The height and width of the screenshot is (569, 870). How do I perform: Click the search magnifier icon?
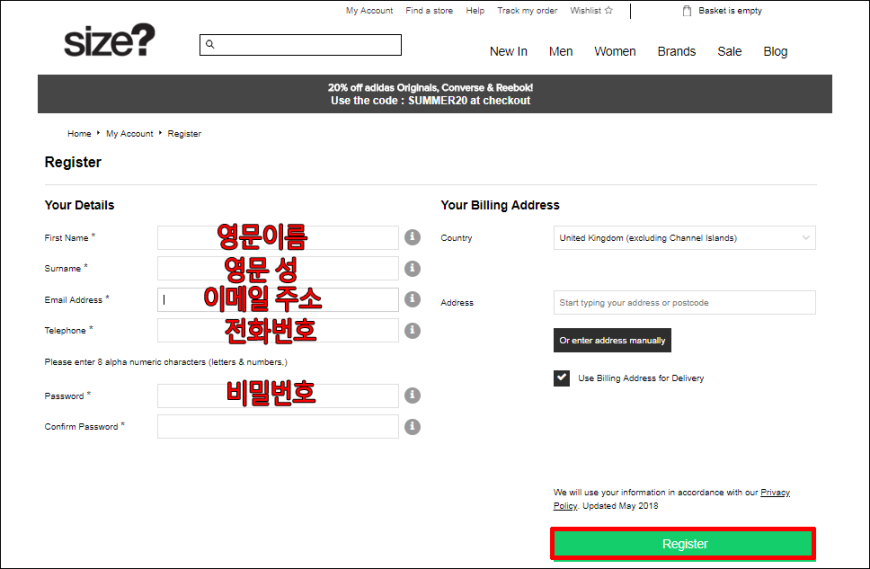pyautogui.click(x=210, y=44)
